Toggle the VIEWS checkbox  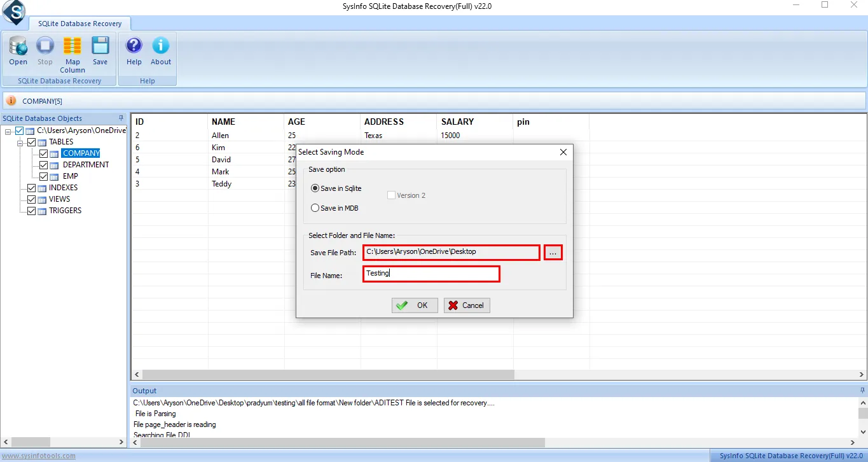tap(31, 199)
